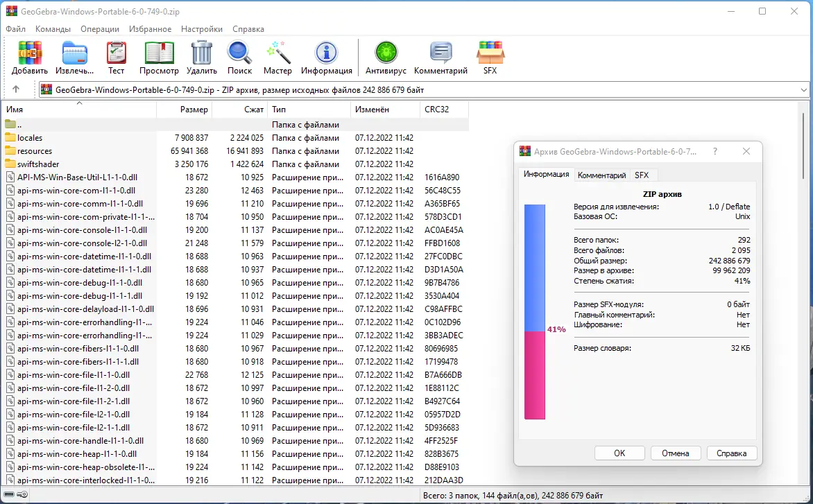Click the status bar total summary text
Screen dimensions: 813x504
point(513,496)
